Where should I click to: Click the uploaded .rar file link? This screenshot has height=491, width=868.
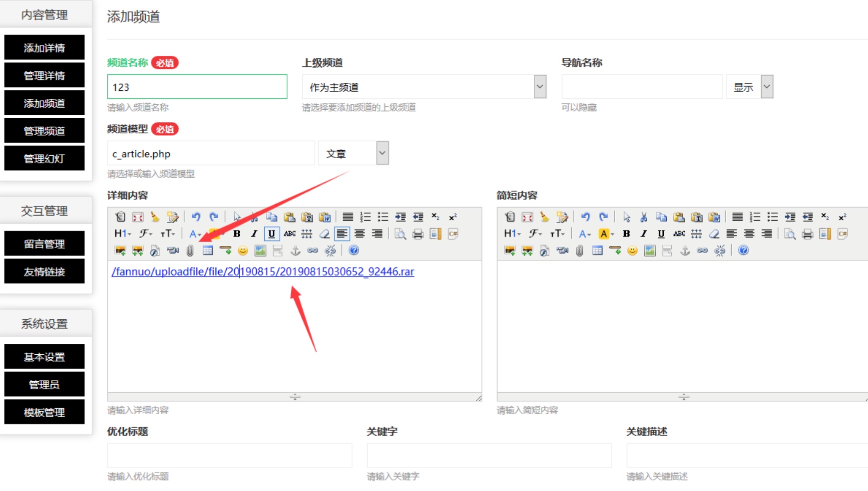click(263, 271)
